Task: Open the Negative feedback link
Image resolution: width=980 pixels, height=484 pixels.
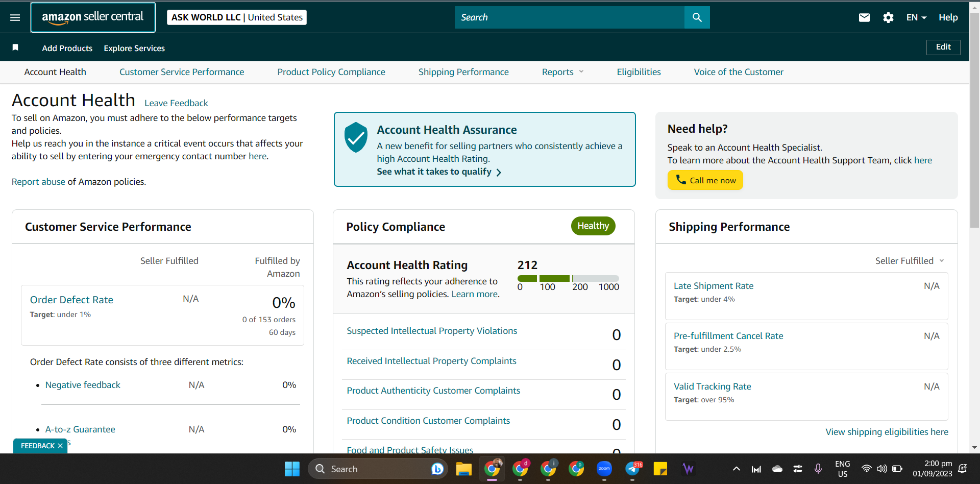Action: tap(83, 385)
